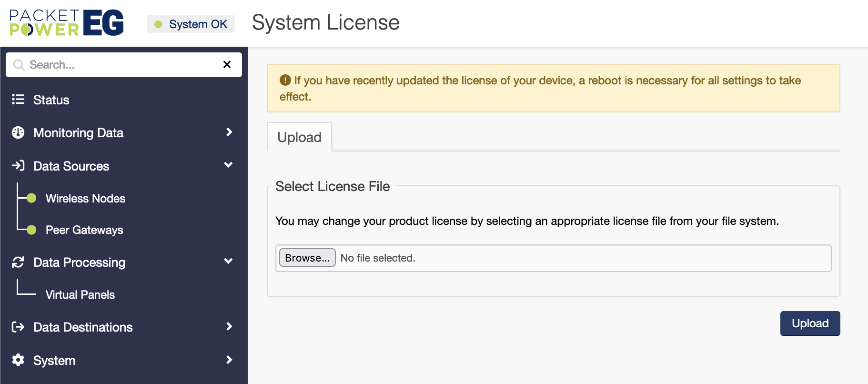Click the Packet Power EG logo

tap(67, 23)
